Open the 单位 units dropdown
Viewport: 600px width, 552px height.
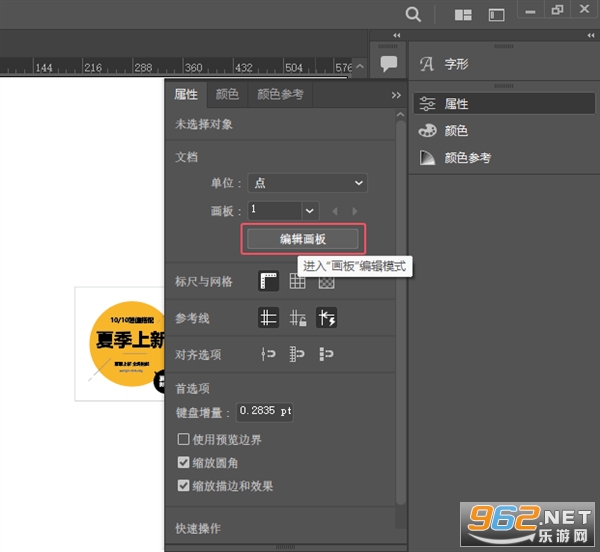pyautogui.click(x=307, y=182)
